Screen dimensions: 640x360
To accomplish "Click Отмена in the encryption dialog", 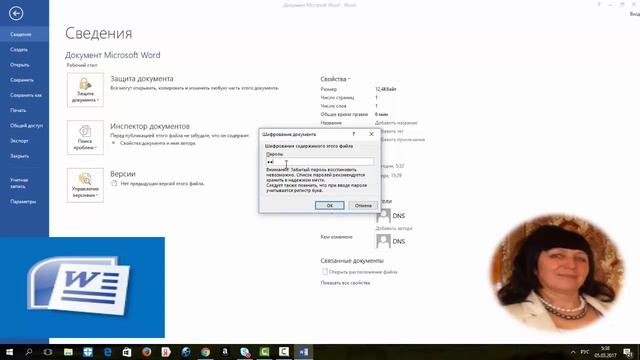I will (x=363, y=205).
